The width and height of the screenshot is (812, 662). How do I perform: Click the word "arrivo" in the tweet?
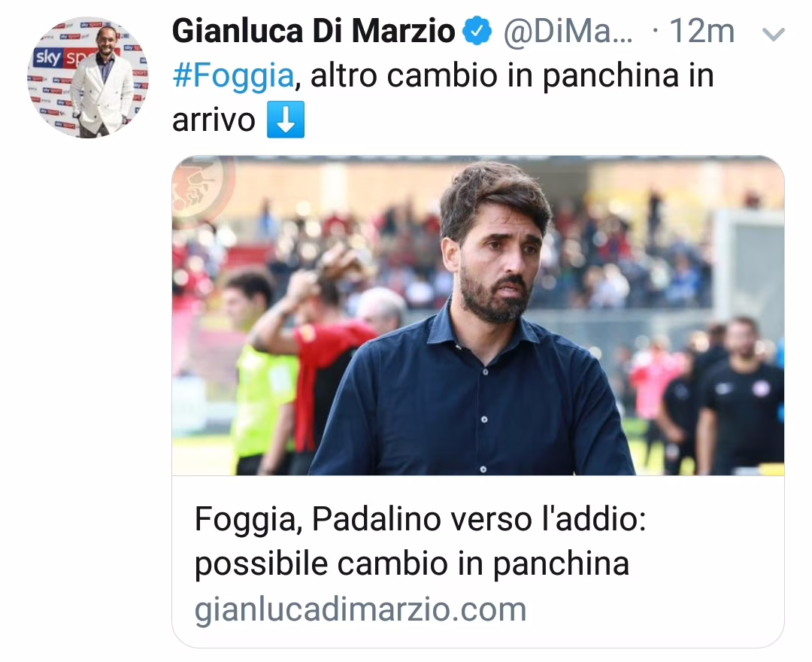pyautogui.click(x=214, y=120)
